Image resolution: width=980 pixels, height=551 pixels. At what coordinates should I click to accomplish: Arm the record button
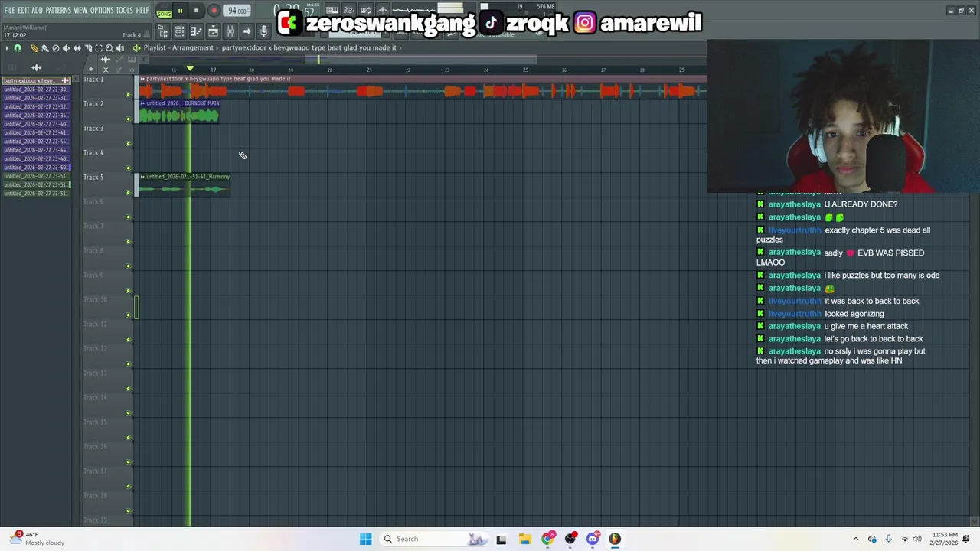click(x=214, y=11)
